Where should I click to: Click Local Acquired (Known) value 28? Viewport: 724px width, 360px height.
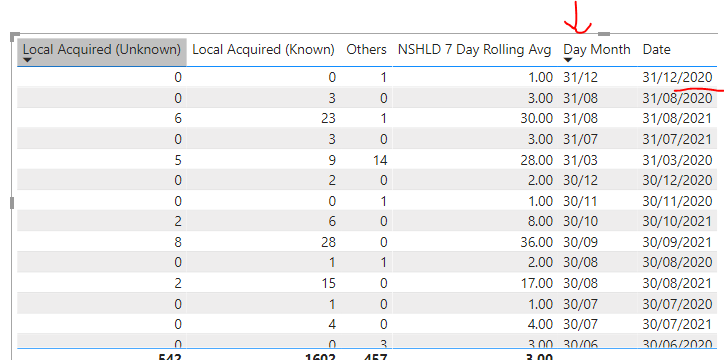pos(328,242)
